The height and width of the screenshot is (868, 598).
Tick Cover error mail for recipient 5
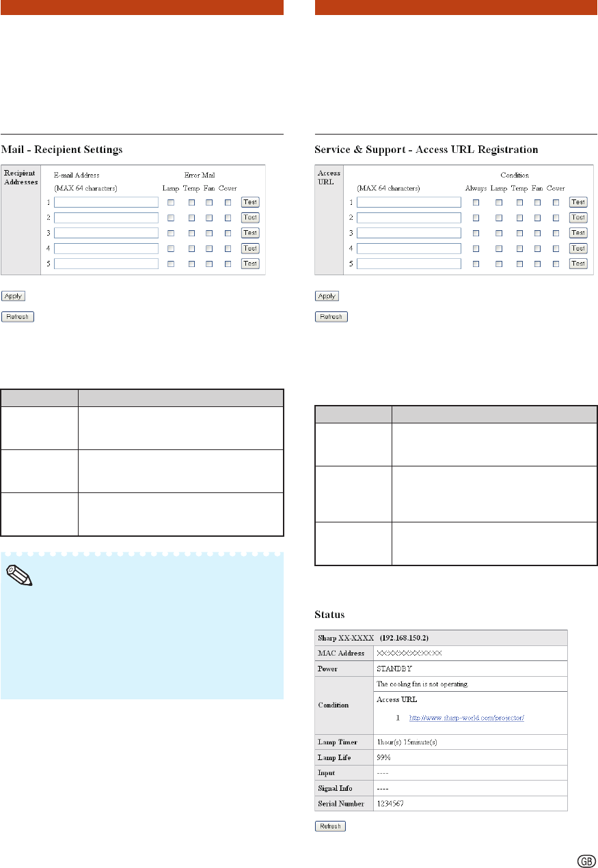click(228, 264)
